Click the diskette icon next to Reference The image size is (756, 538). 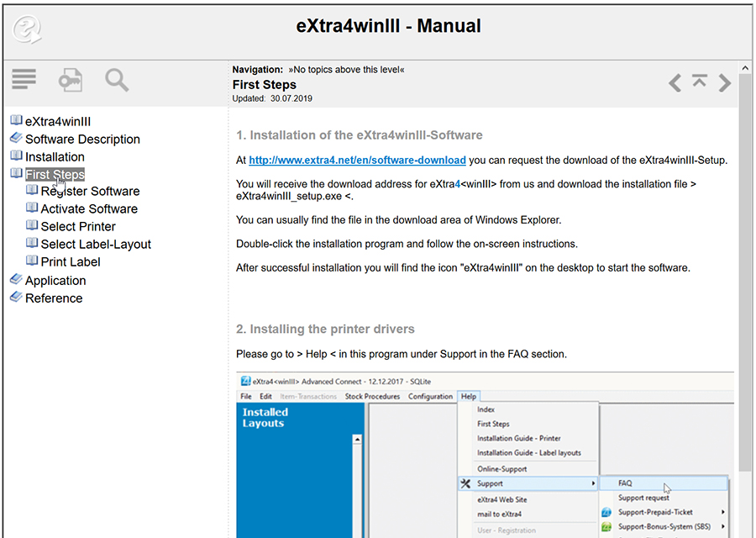15,298
